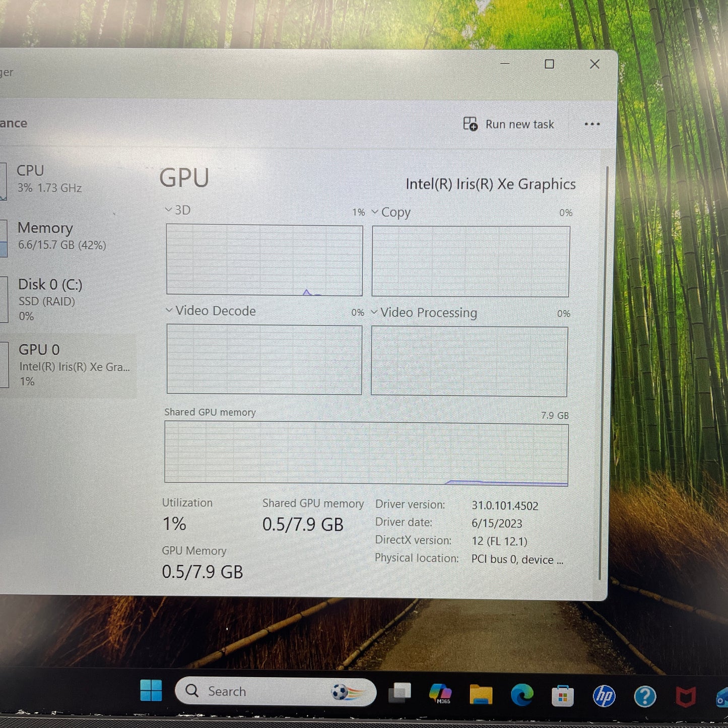Image resolution: width=728 pixels, height=728 pixels.
Task: Open Task View from taskbar
Action: [400, 693]
